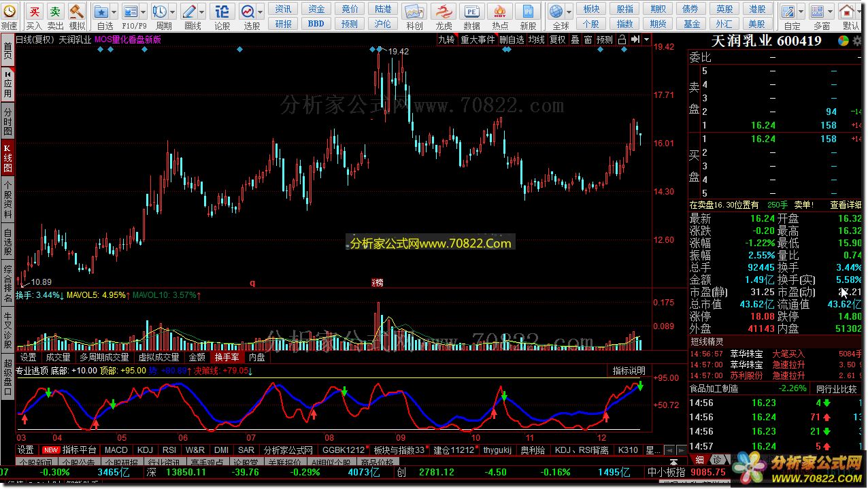Select the 画线 drawing pencil icon
Viewport: 868px width, 489px height.
188,12
